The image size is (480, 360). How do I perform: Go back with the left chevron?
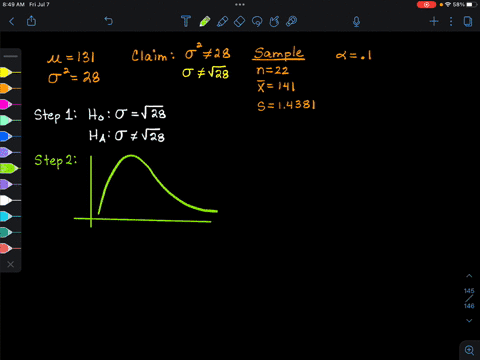[12, 22]
